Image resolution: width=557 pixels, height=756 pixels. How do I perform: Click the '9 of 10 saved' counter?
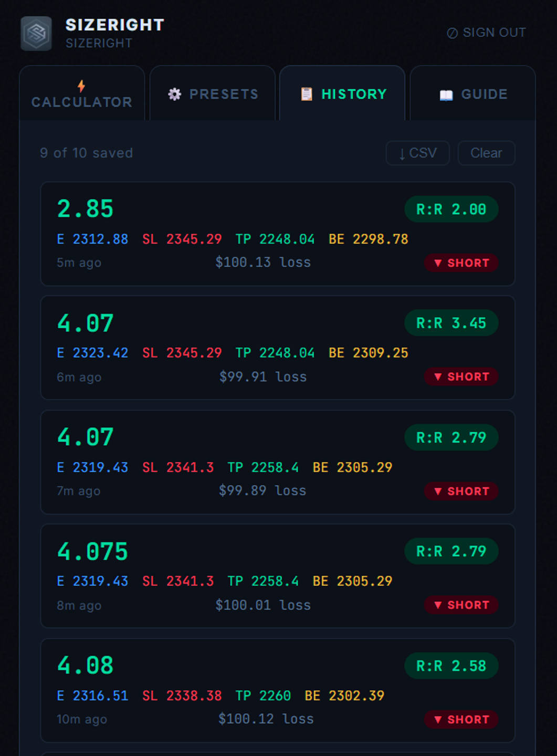[x=87, y=153]
